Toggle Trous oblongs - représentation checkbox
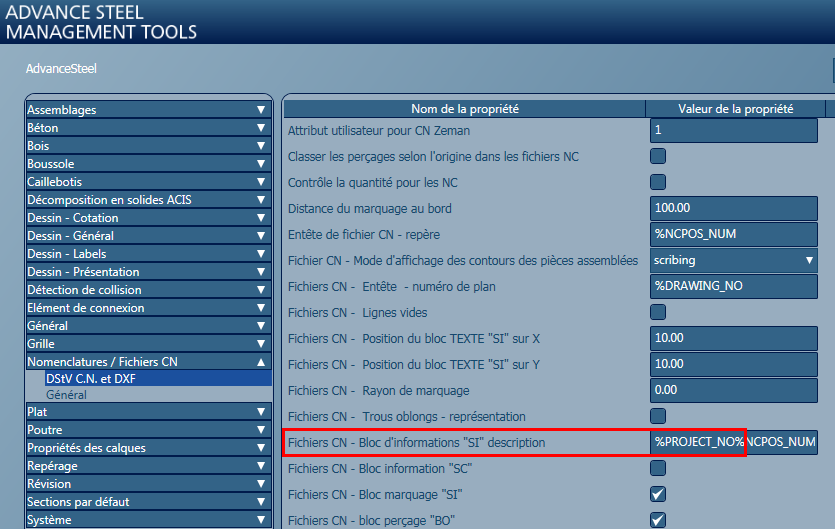This screenshot has width=835, height=529. [658, 416]
